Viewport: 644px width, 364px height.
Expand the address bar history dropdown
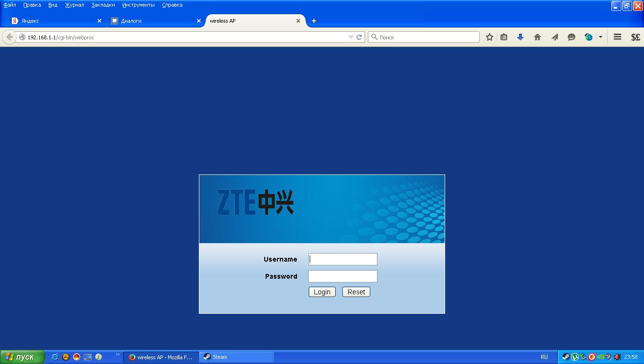(x=351, y=37)
